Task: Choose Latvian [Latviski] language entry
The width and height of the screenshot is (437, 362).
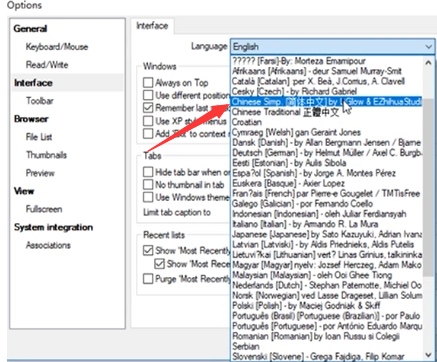Action: 327,244
